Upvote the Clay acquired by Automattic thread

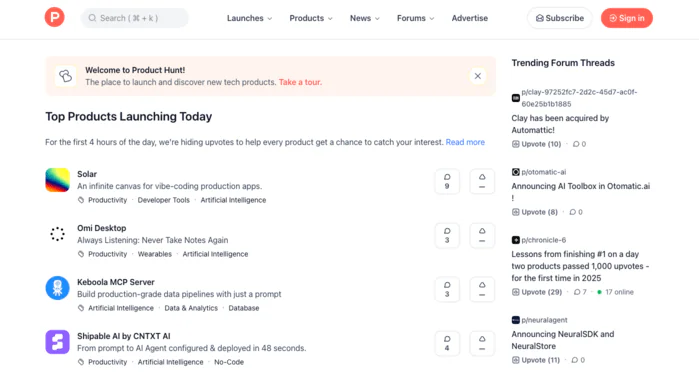(x=536, y=144)
